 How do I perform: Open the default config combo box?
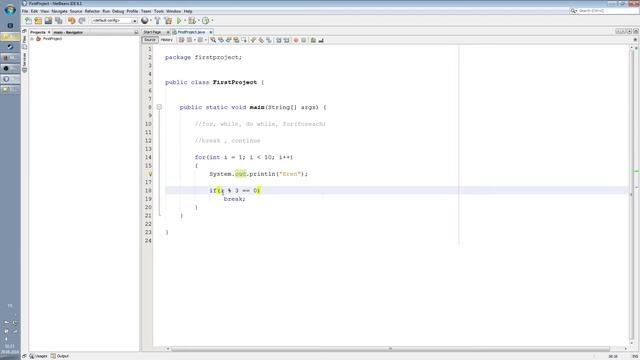[x=114, y=20]
